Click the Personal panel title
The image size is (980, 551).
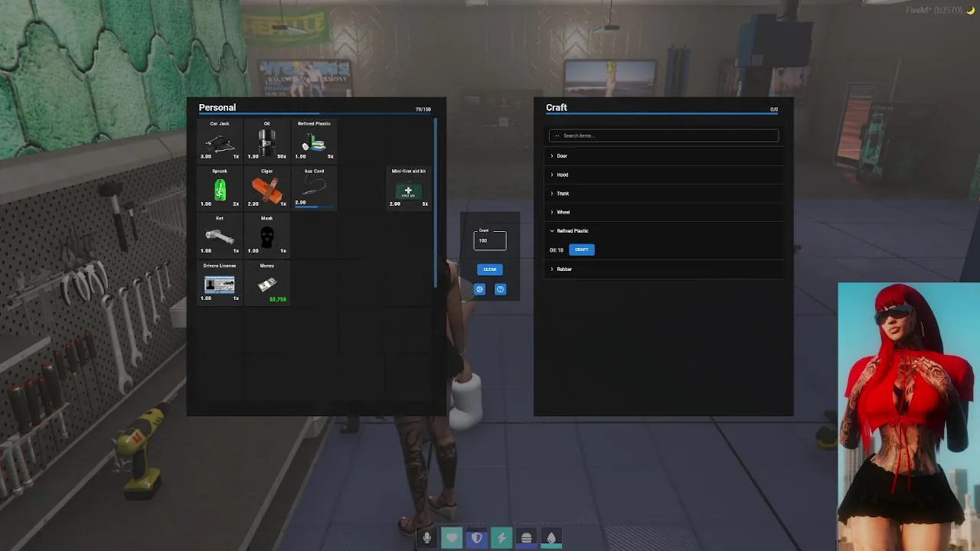(217, 108)
